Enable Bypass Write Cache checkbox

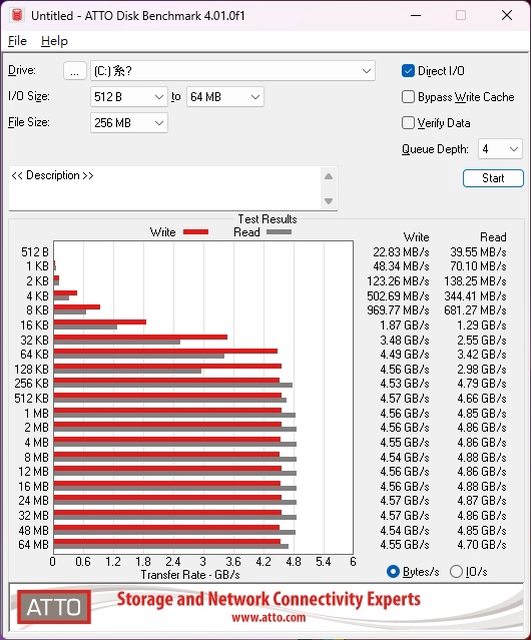(x=408, y=97)
